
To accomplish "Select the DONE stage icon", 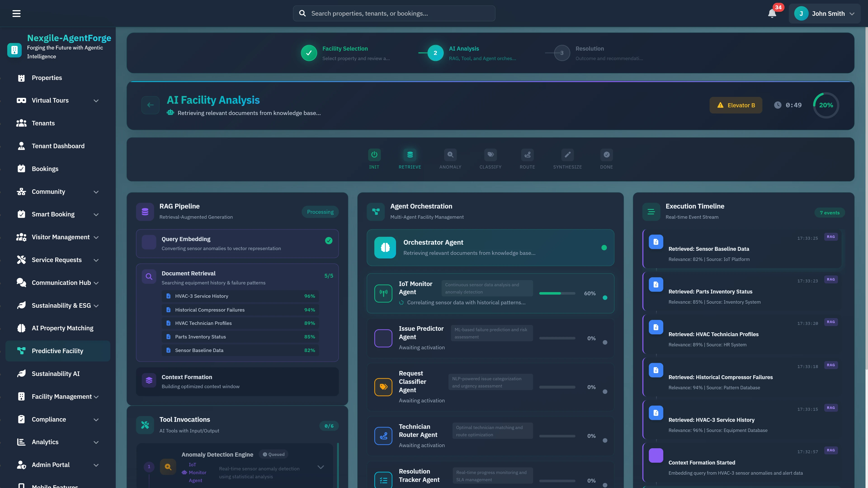I will (x=606, y=155).
